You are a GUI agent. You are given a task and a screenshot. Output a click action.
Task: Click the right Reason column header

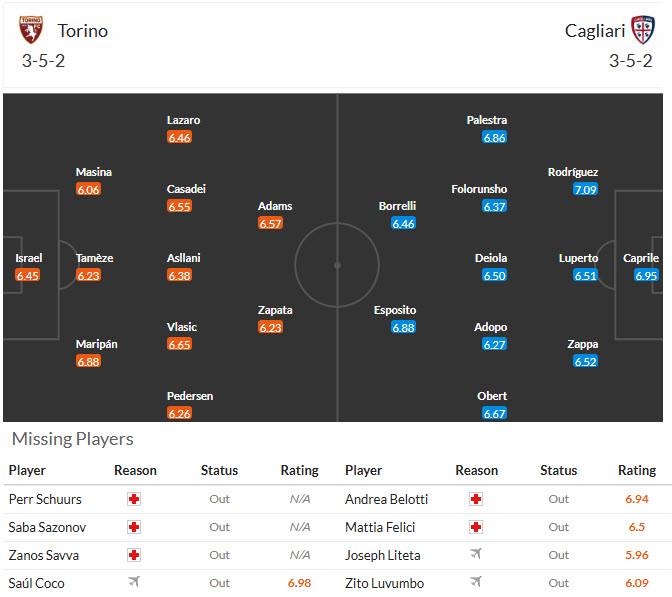[476, 470]
